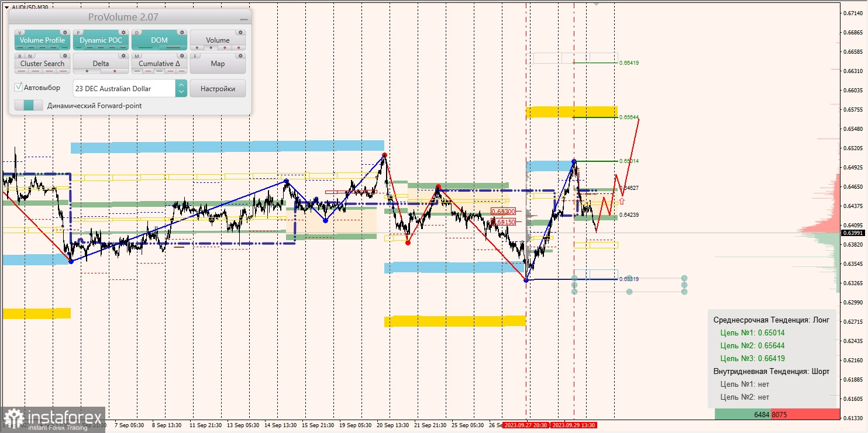The image size is (868, 433).
Task: Open Cluster Search gear settings
Action: (65, 56)
